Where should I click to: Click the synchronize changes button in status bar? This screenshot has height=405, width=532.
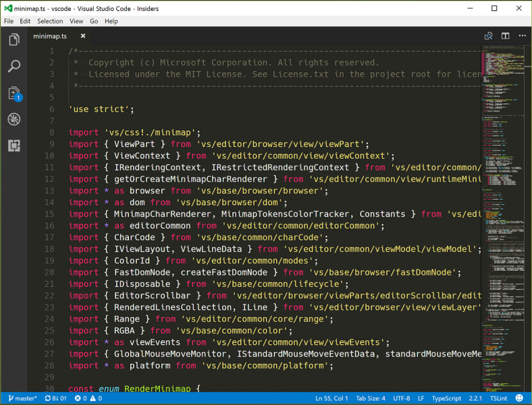(56, 399)
